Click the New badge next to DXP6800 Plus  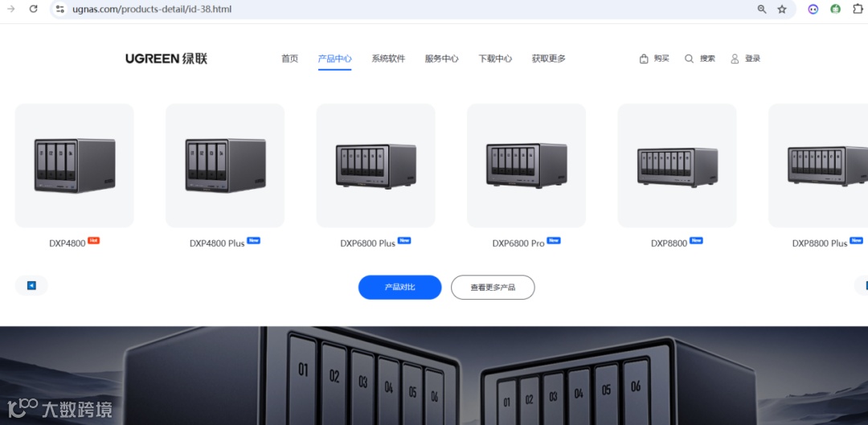coord(404,240)
